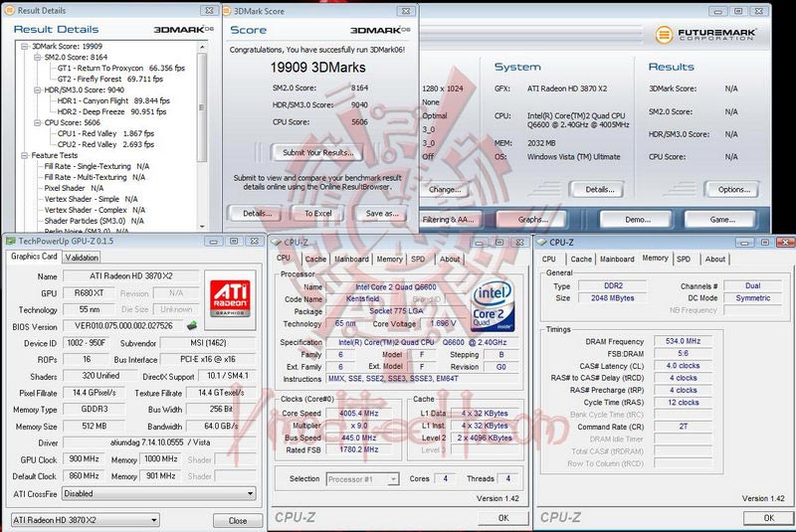The width and height of the screenshot is (796, 532).
Task: Close GPU-Z with Close button
Action: point(237,521)
